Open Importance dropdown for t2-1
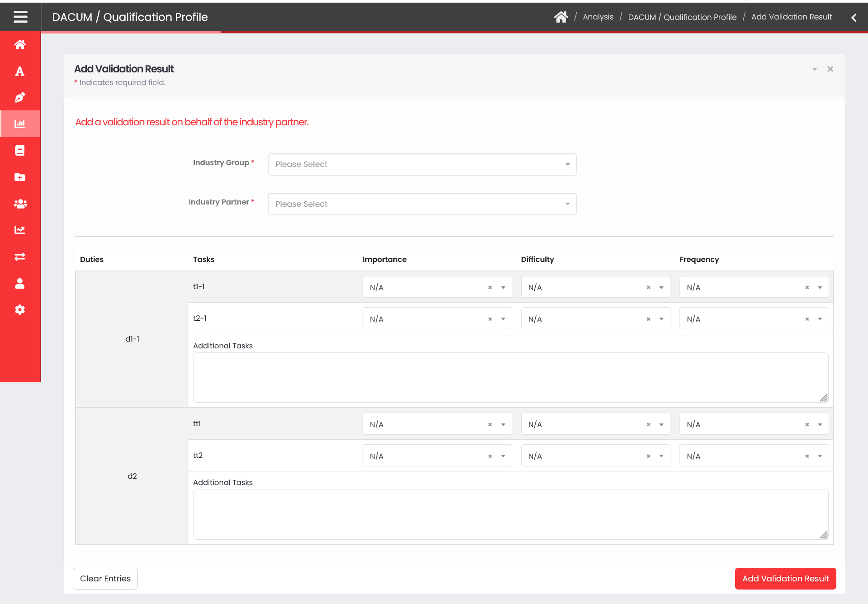868x604 pixels. tap(437, 319)
